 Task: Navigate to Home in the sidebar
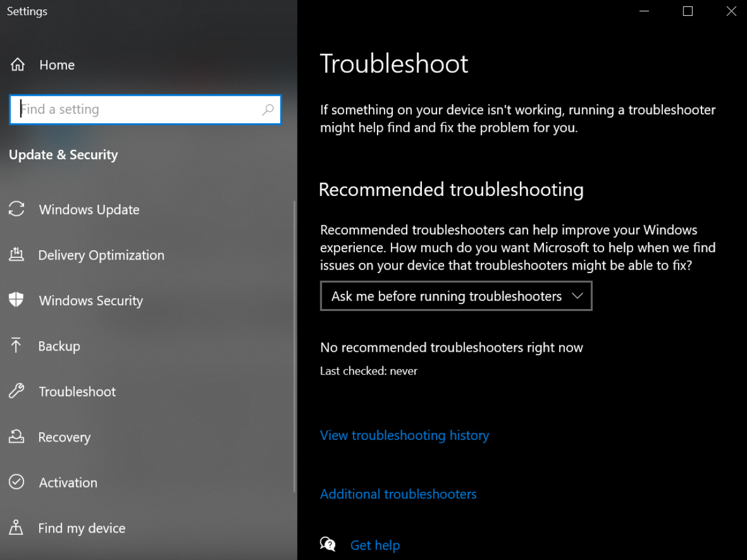pyautogui.click(x=57, y=65)
